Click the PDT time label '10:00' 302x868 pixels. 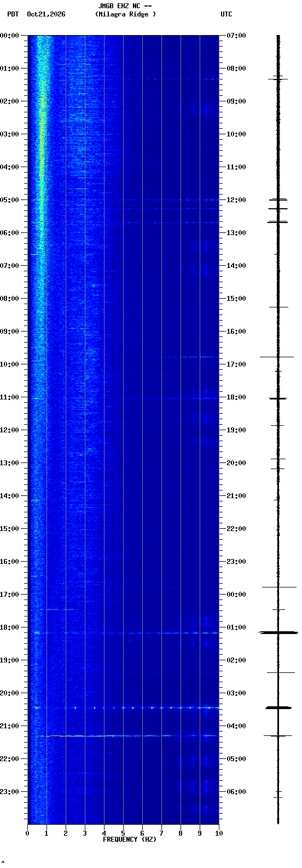tap(9, 364)
